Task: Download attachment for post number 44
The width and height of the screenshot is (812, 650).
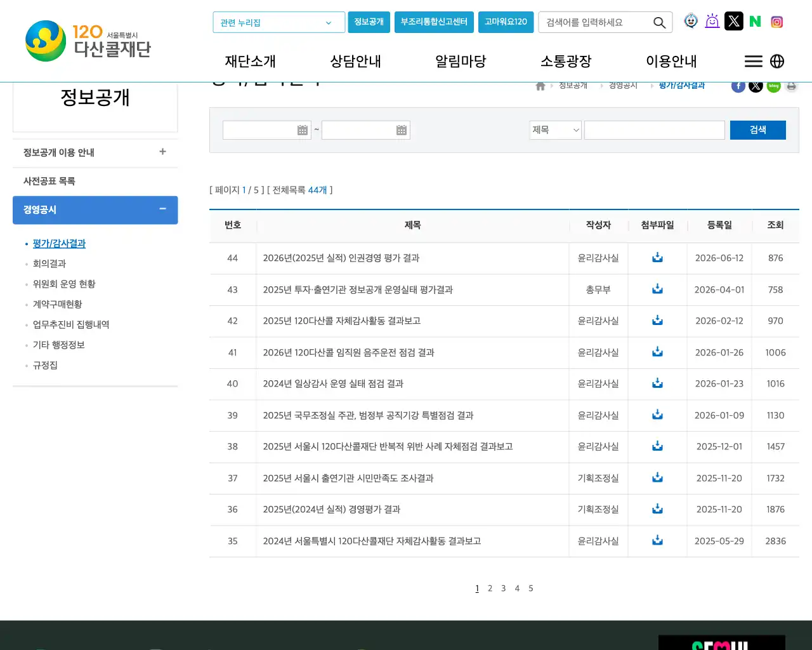Action: coord(657,257)
